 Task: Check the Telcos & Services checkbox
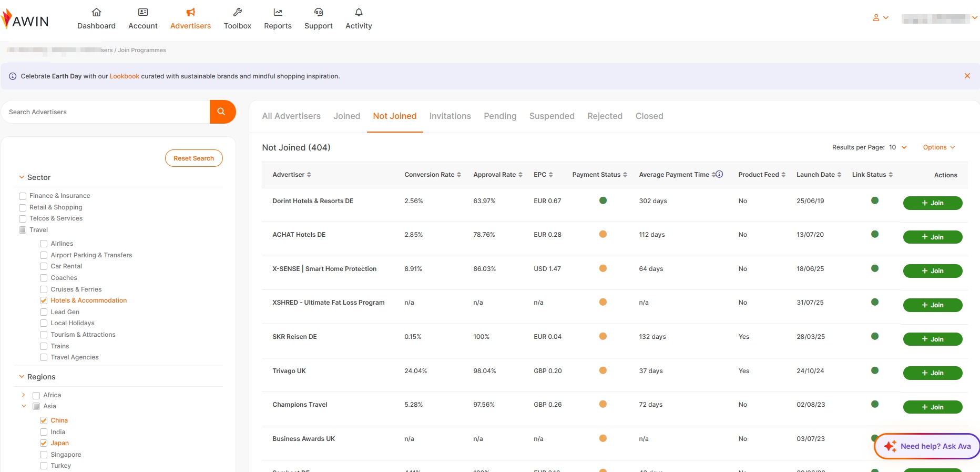coord(23,219)
